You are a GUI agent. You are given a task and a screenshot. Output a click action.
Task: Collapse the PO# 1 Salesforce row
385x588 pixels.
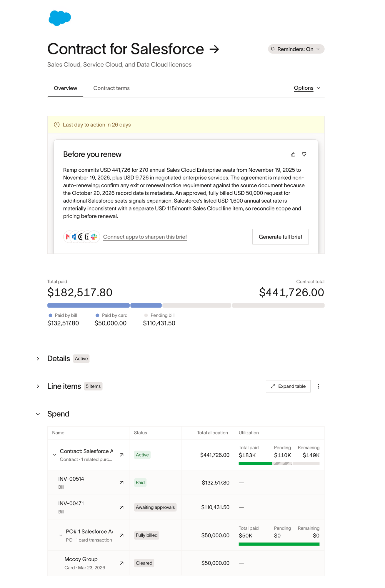(61, 535)
